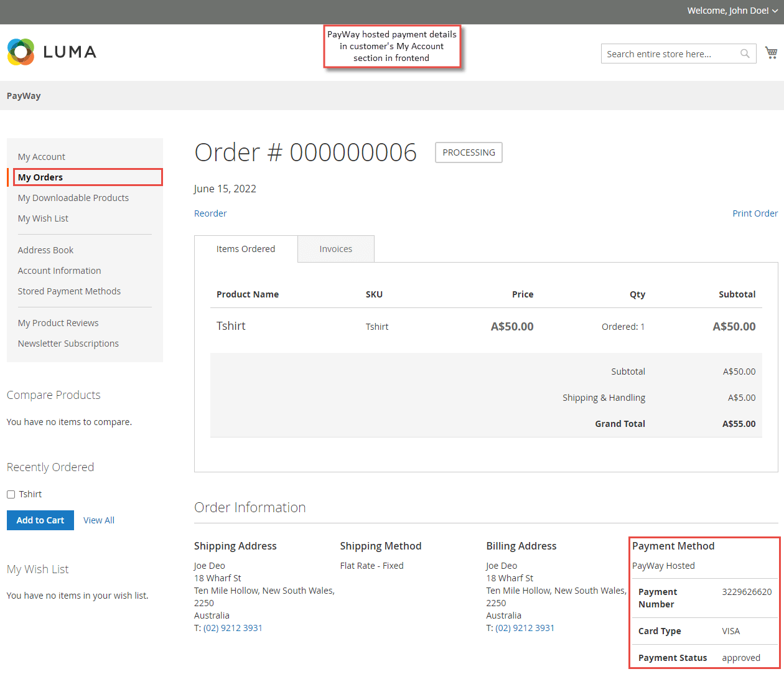Click the View All link

click(99, 520)
